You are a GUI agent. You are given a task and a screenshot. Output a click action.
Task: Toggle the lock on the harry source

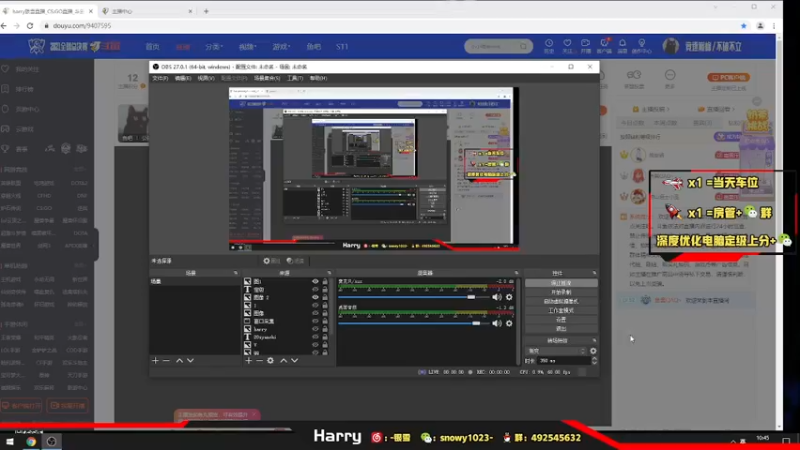pyautogui.click(x=325, y=329)
